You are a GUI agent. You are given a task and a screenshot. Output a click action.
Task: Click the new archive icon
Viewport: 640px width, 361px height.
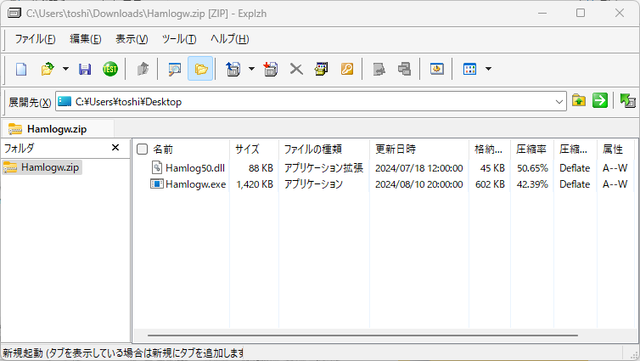21,69
